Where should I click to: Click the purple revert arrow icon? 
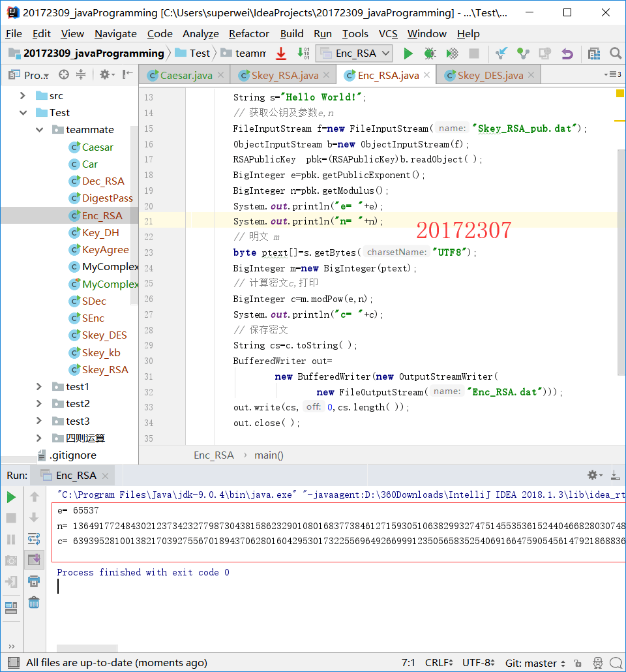click(567, 53)
